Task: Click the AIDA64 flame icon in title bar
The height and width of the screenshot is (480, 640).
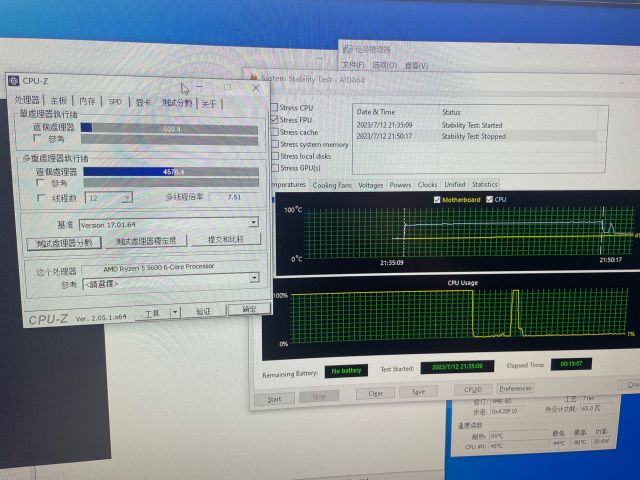Action: coord(253,77)
